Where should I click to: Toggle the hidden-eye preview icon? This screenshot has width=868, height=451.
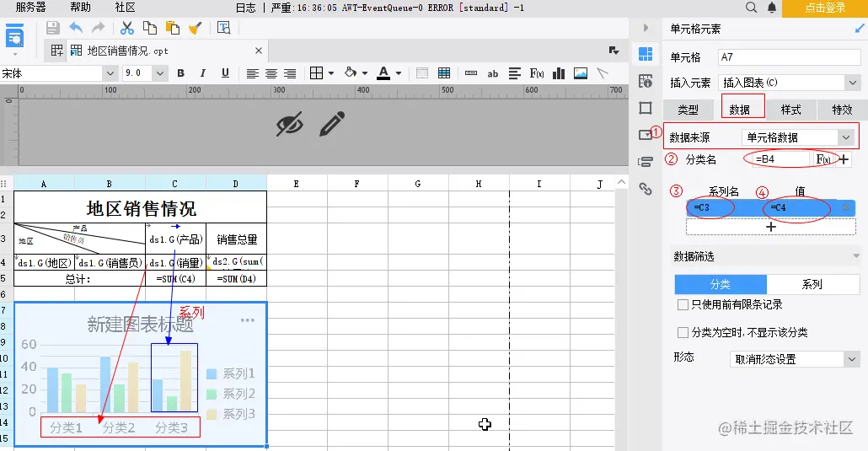(290, 124)
